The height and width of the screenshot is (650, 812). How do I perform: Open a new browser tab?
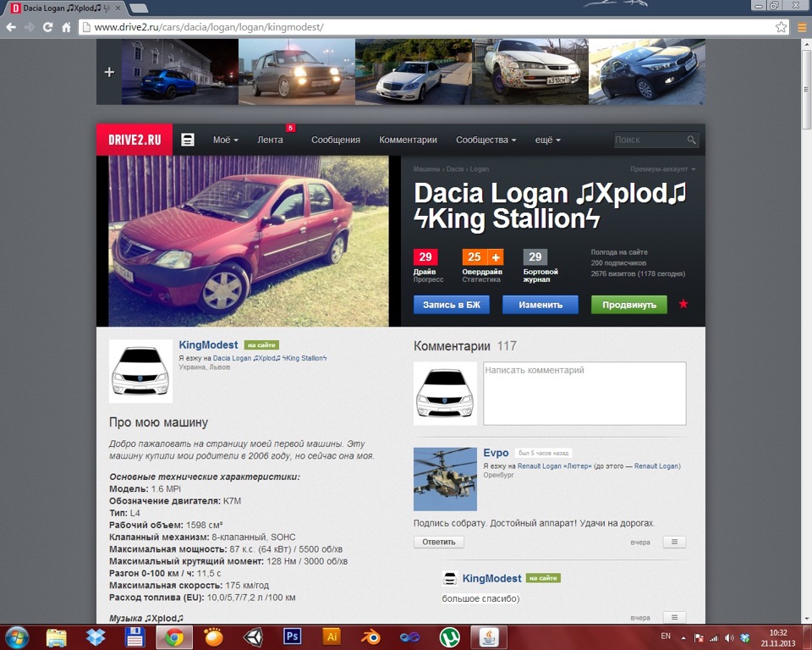pos(138,8)
